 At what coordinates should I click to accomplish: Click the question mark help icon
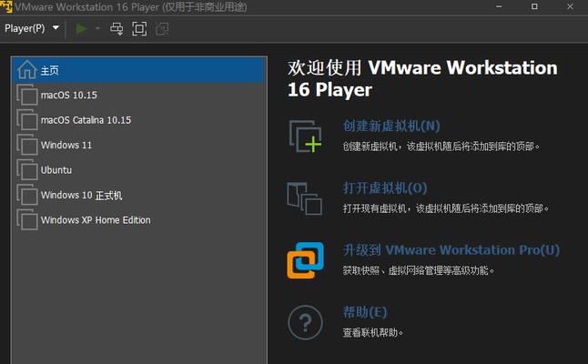click(x=305, y=322)
